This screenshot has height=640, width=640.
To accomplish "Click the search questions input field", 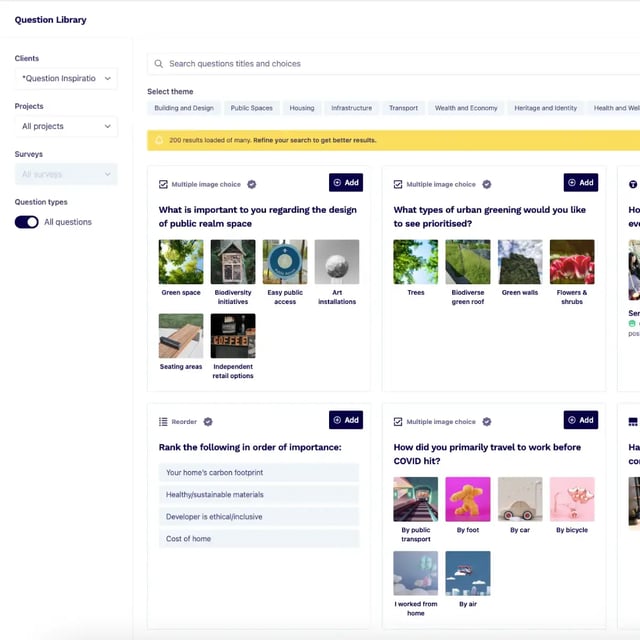I will click(390, 64).
